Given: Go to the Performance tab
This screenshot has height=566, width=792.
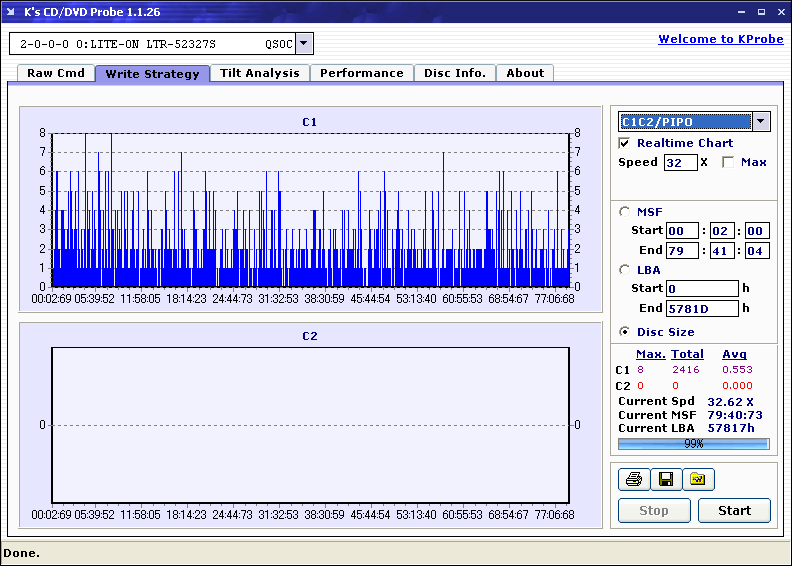Looking at the screenshot, I should [x=362, y=73].
